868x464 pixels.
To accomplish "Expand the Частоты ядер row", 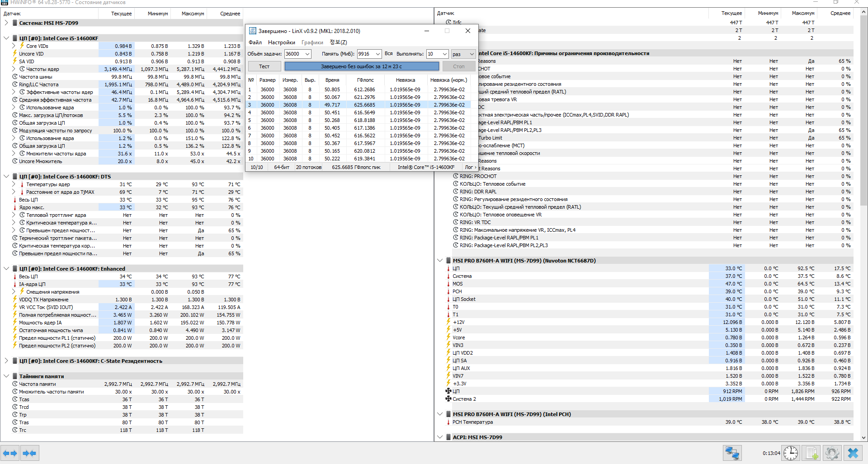I will pos(14,69).
